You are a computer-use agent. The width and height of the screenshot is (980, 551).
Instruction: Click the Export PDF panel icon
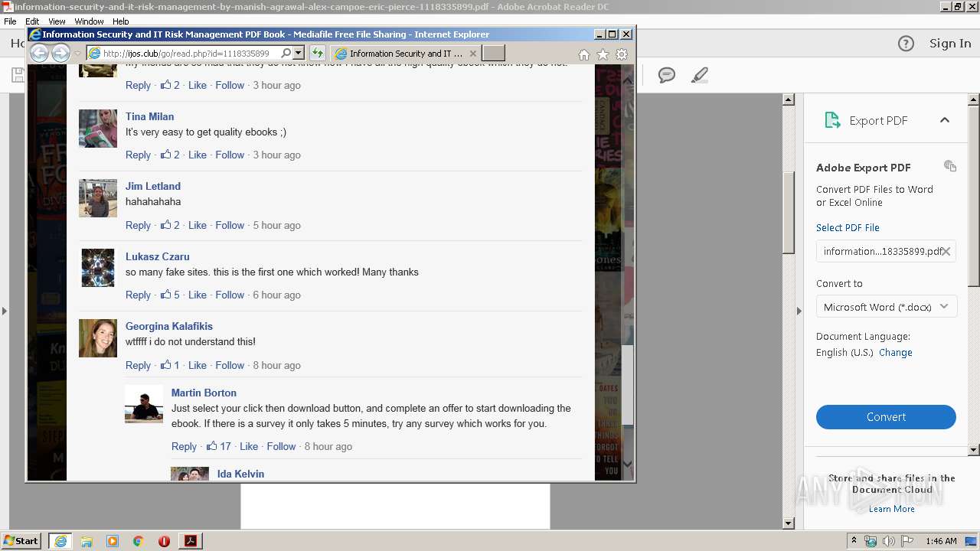[832, 120]
